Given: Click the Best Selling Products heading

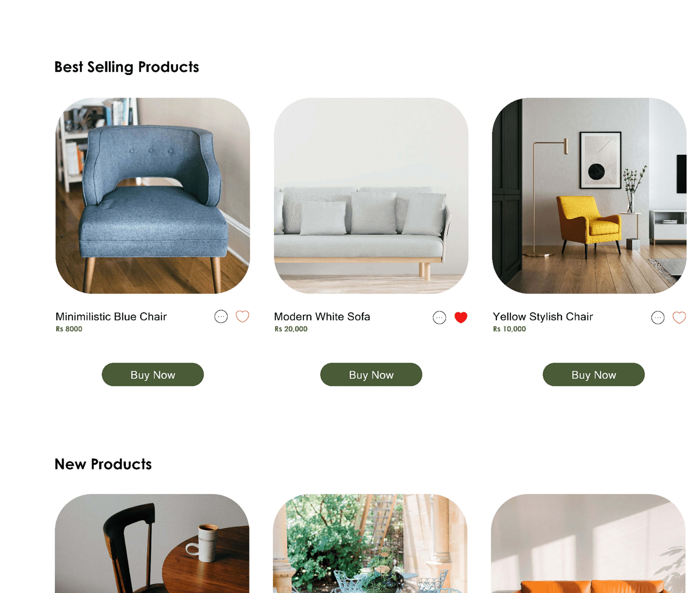Looking at the screenshot, I should pyautogui.click(x=127, y=67).
